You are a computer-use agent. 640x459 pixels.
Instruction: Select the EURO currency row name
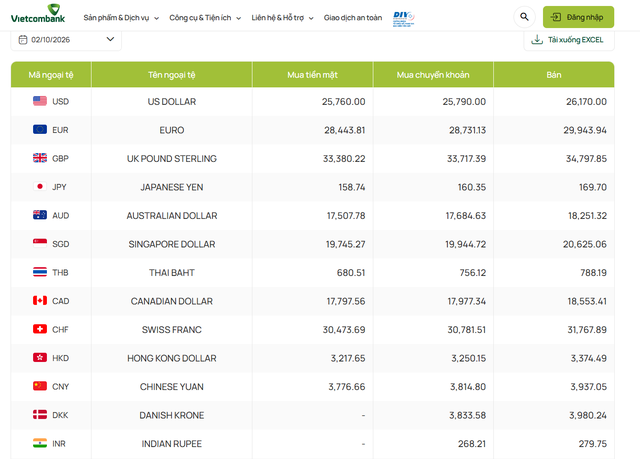[x=172, y=130]
